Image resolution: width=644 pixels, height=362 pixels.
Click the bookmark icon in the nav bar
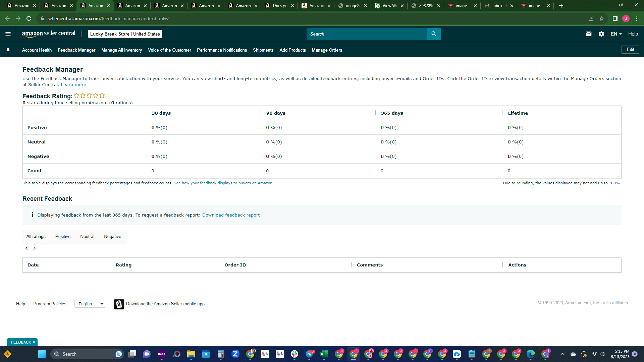pyautogui.click(x=8, y=50)
